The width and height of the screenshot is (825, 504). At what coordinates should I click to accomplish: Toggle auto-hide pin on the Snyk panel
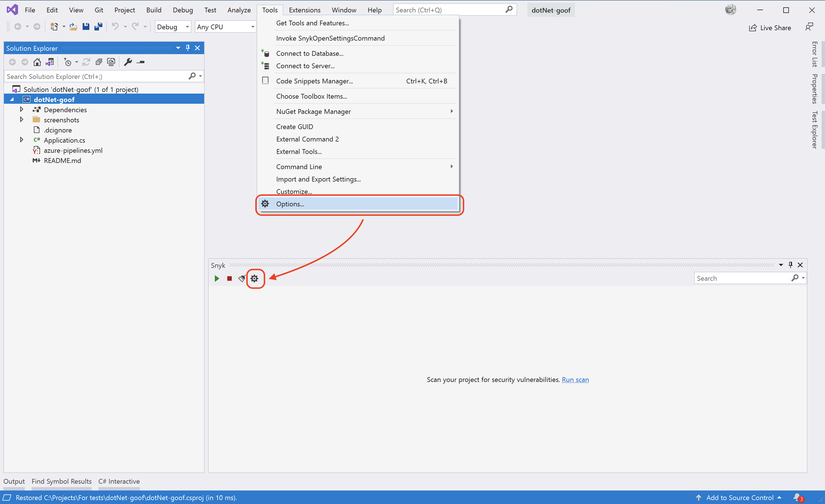pos(791,265)
